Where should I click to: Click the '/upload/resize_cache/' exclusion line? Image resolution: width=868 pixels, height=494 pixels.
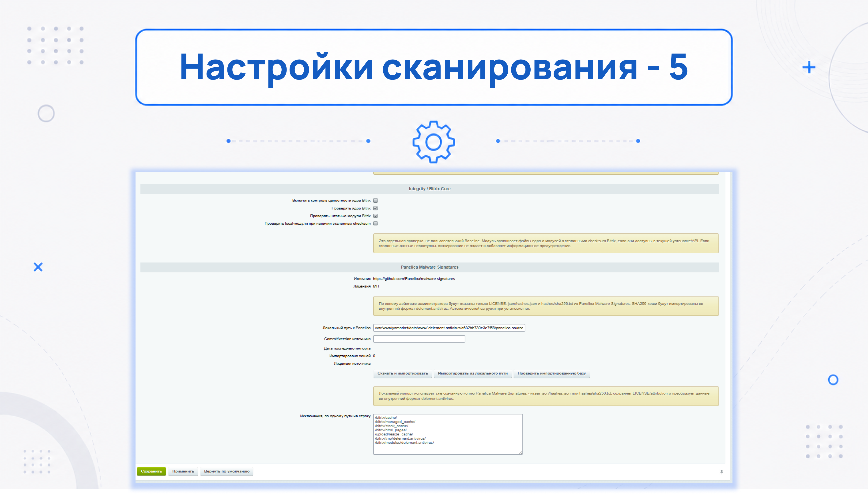(394, 434)
